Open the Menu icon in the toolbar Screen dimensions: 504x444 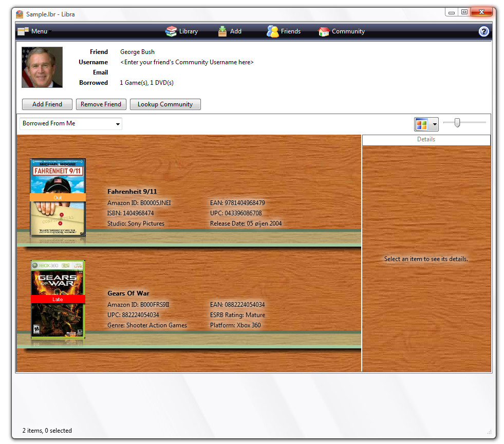[23, 31]
